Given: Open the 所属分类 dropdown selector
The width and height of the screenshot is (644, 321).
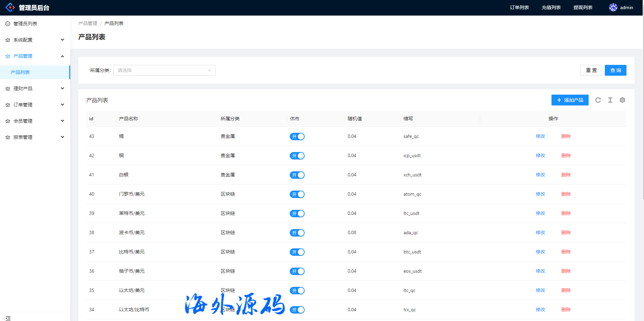Looking at the screenshot, I should [x=164, y=70].
